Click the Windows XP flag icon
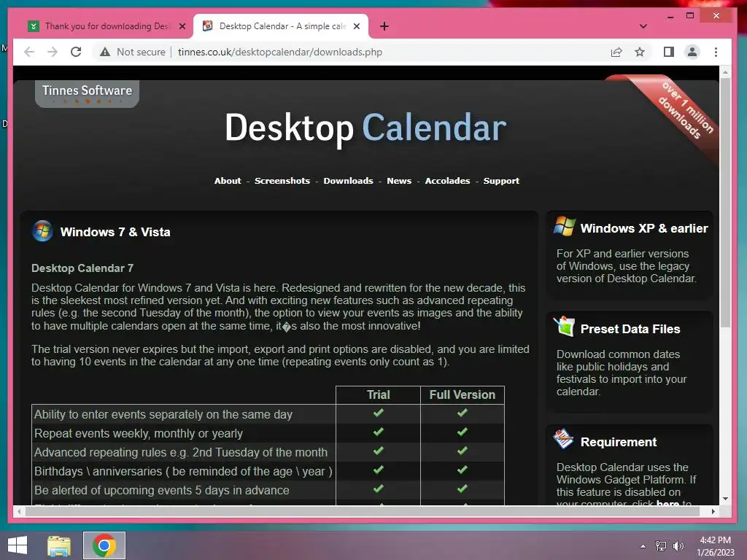Screen dimensions: 747x560 (x=565, y=226)
